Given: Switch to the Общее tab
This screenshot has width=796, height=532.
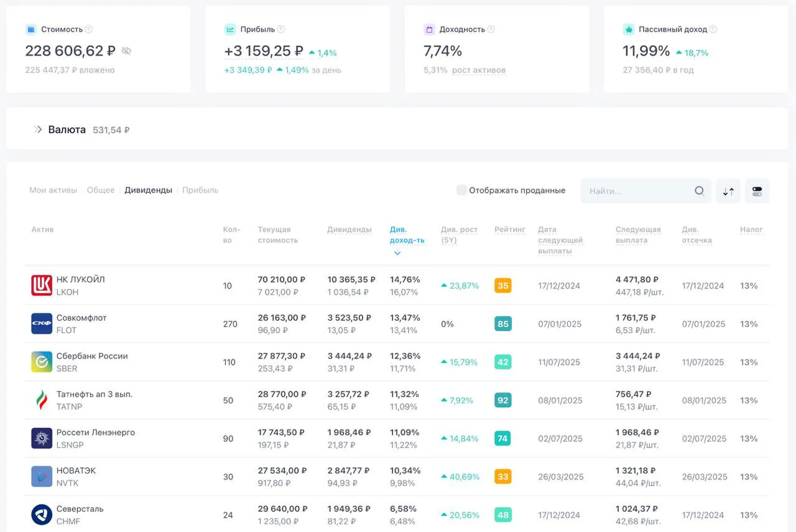Looking at the screenshot, I should (101, 190).
